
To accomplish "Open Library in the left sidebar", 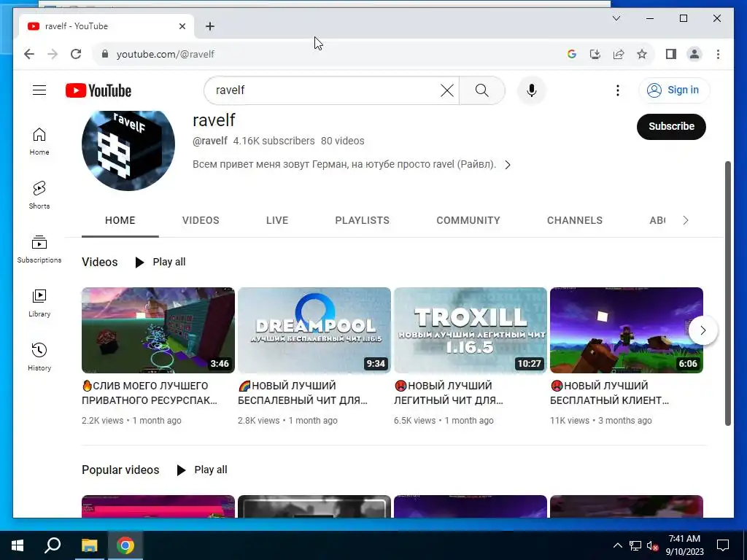I will [39, 303].
